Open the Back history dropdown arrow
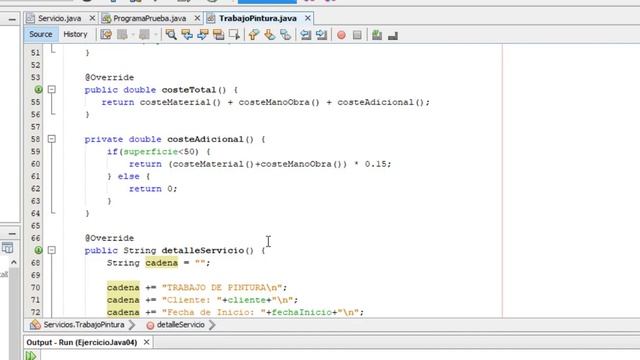Viewport: 640px width, 360px height. 133,35
